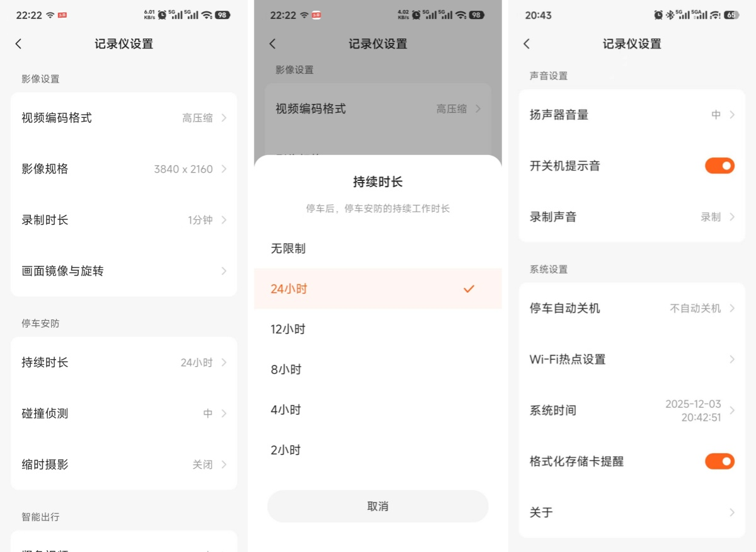This screenshot has height=552, width=756.
Task: Open 画面镜像与旋转 settings
Action: pyautogui.click(x=123, y=271)
